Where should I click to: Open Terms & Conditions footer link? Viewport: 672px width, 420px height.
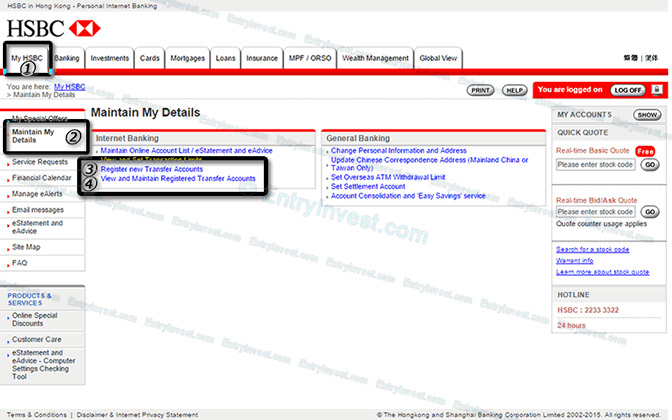[37, 415]
